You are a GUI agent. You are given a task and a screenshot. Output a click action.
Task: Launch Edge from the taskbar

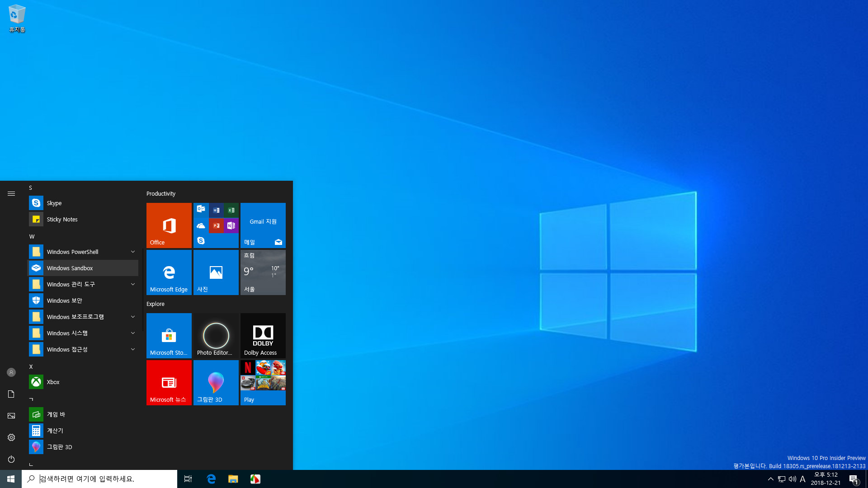(x=211, y=479)
